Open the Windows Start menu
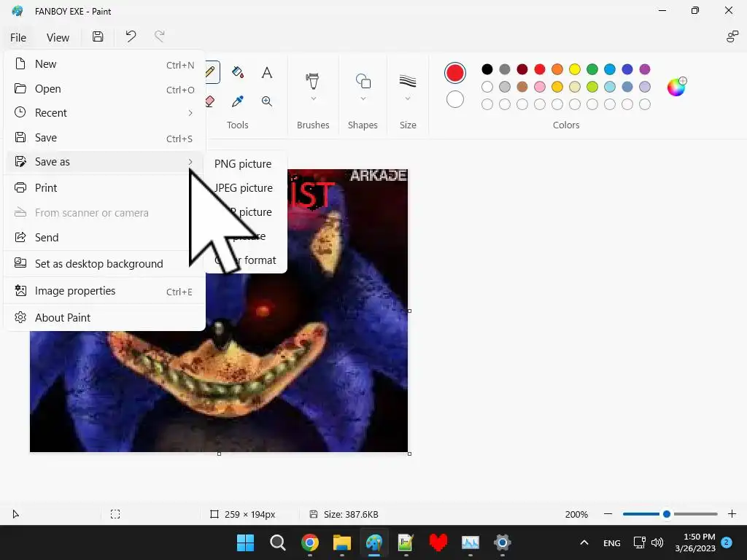 pyautogui.click(x=245, y=542)
